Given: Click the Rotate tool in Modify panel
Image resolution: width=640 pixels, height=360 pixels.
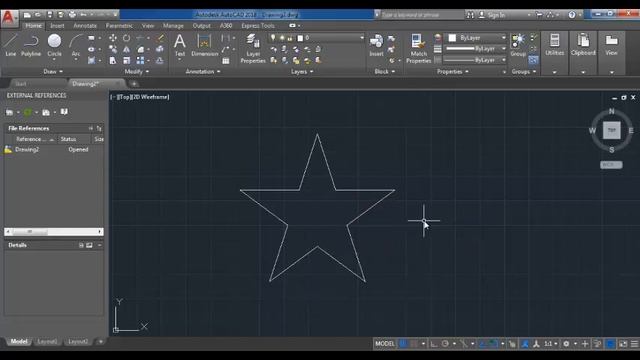Looking at the screenshot, I should 127,38.
